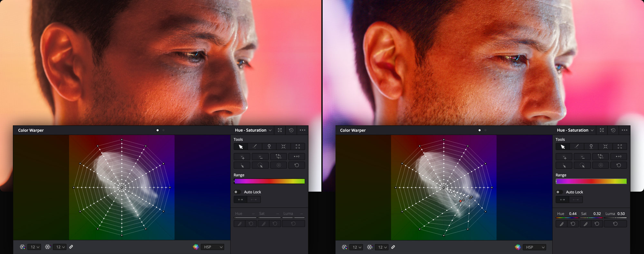The image size is (644, 254).
Task: Click the Convert to Pin icon in right tools grid
Action: (619, 157)
